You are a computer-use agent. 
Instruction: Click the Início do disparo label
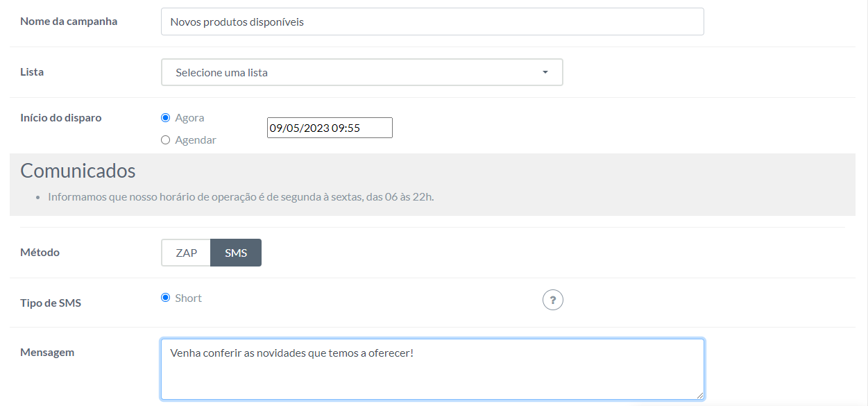pos(61,118)
